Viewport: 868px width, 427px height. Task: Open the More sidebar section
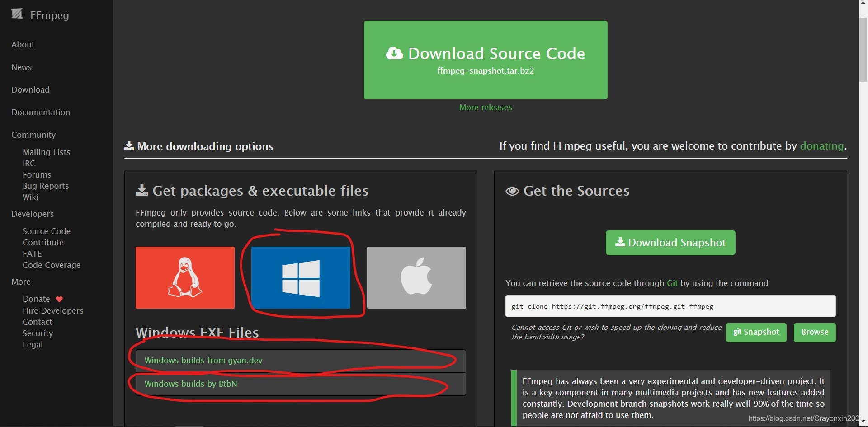pos(21,282)
